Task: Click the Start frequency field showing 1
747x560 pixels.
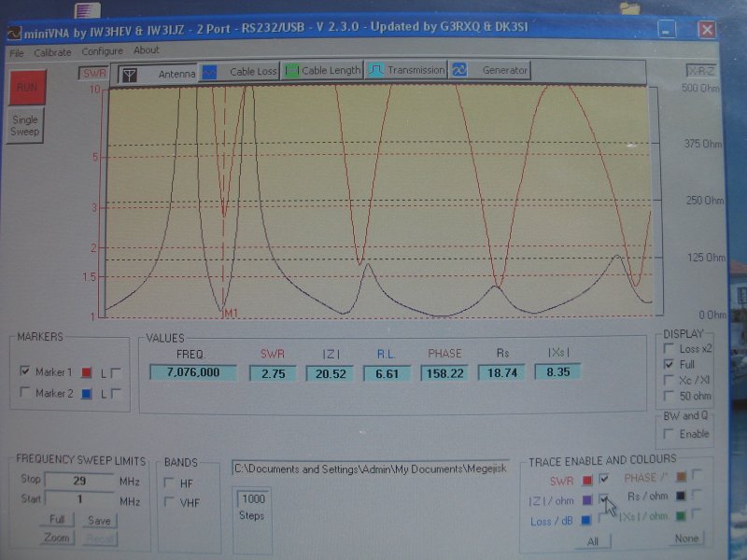Action: (x=79, y=498)
